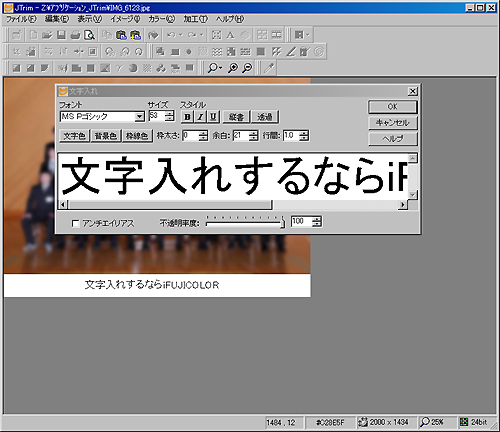This screenshot has width=500, height=432.
Task: Open the zoom tool dropdown arrow
Action: click(220, 68)
